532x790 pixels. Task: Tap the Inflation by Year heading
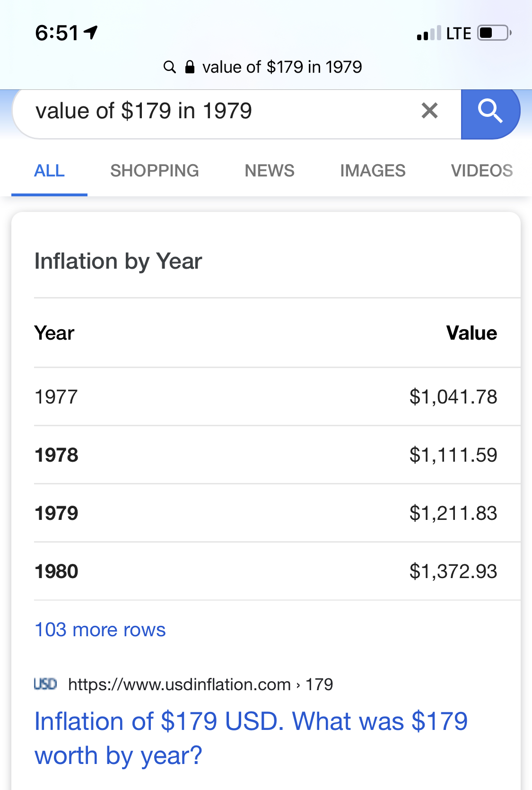118,262
